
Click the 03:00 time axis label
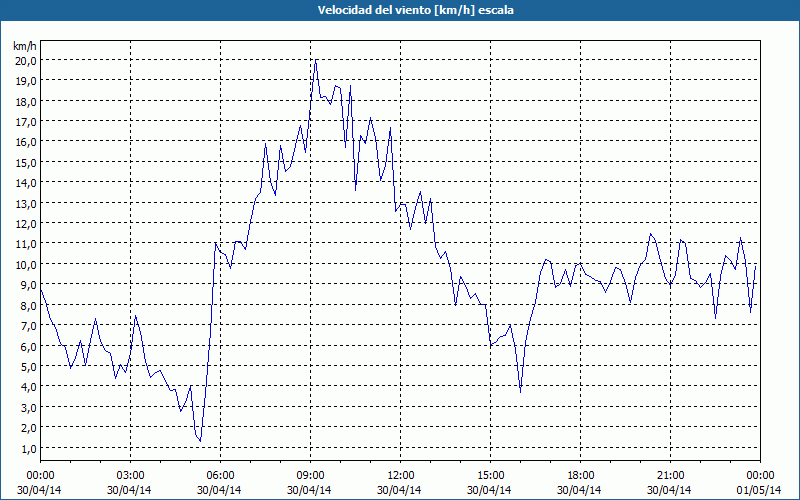pos(131,476)
